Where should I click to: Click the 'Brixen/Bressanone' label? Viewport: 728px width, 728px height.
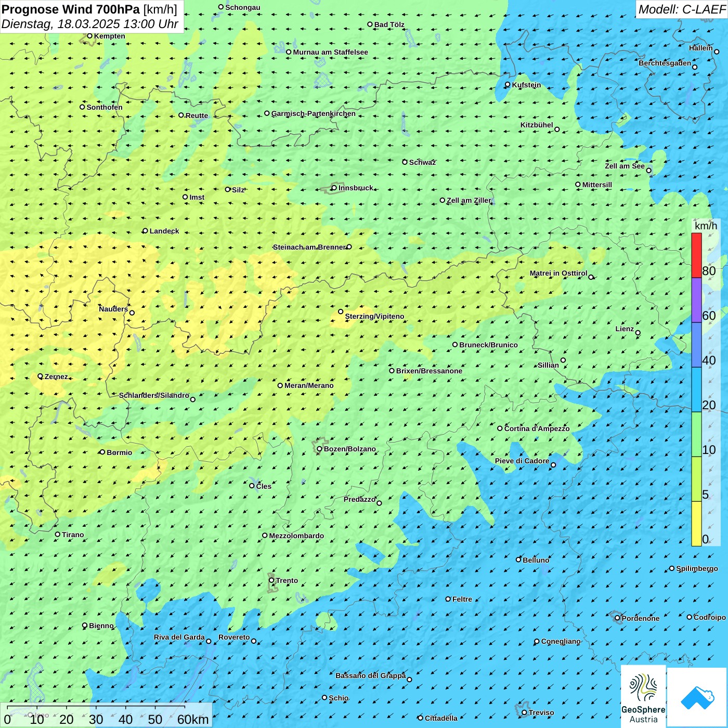pos(429,371)
